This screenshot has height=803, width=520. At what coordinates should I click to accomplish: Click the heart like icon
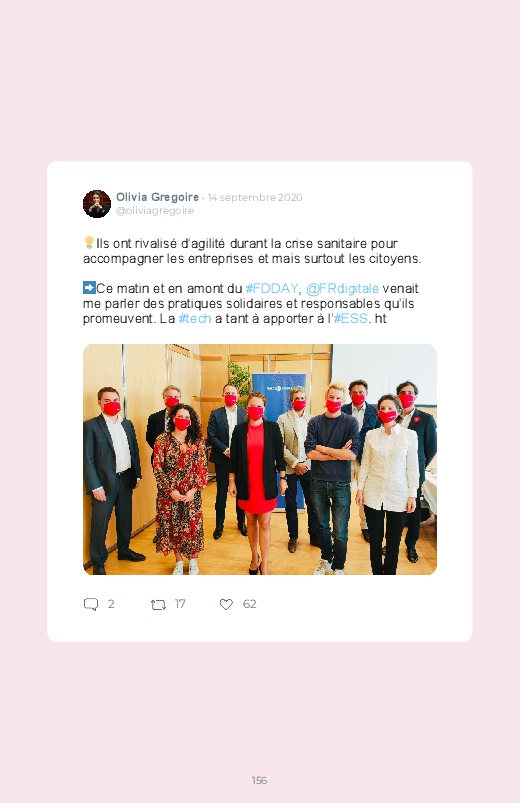[x=226, y=604]
